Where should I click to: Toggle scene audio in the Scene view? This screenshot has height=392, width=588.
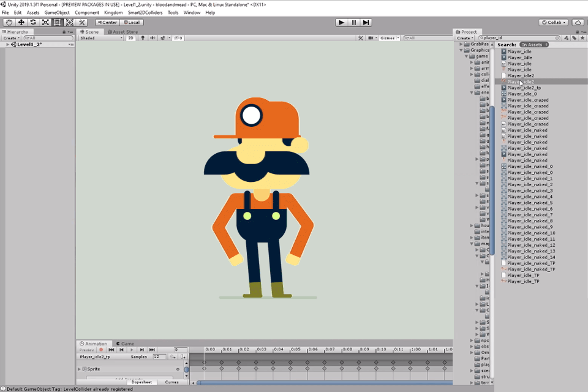click(x=153, y=37)
